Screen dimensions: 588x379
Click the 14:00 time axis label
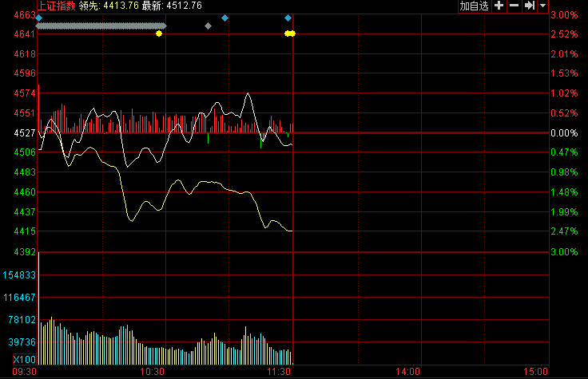tap(407, 372)
